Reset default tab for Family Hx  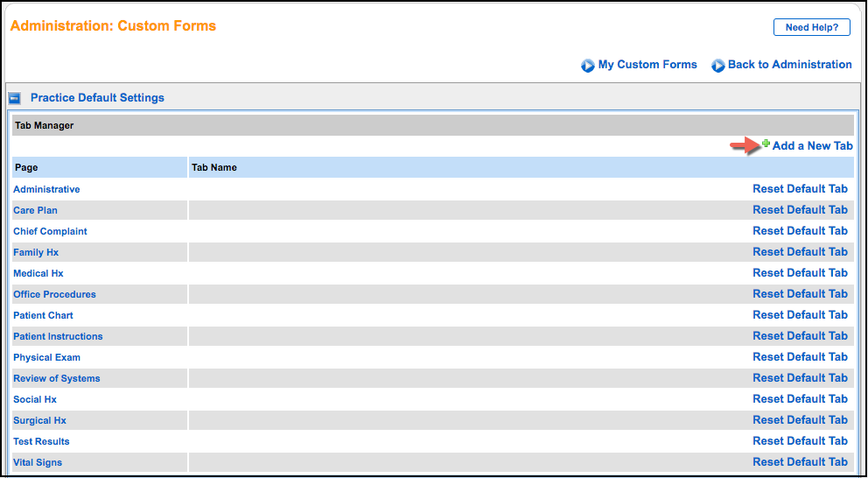click(x=800, y=252)
